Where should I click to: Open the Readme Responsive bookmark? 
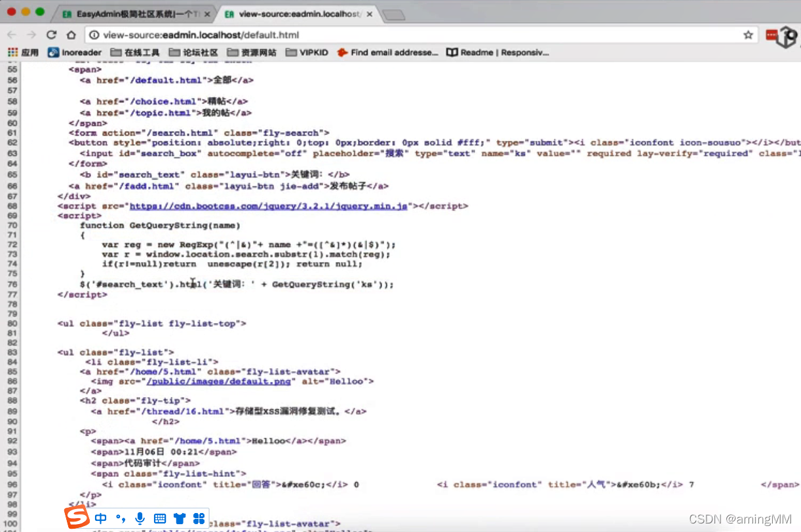click(x=497, y=52)
